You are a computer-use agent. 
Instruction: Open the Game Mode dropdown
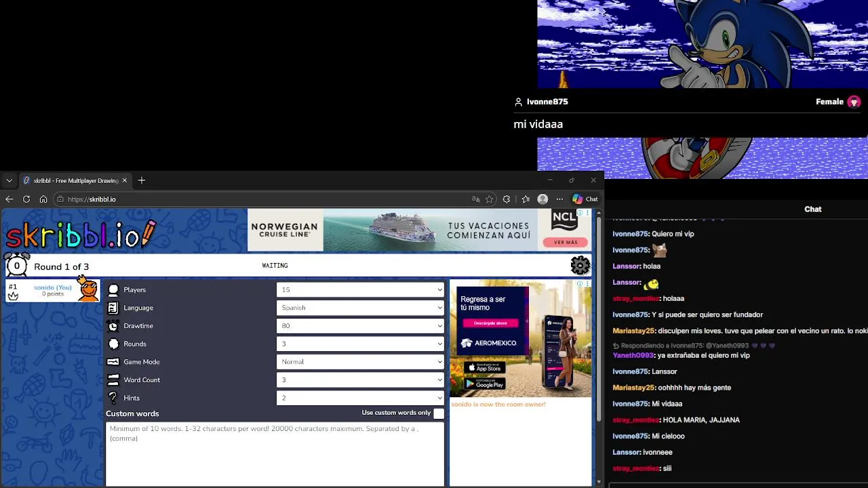pos(360,362)
